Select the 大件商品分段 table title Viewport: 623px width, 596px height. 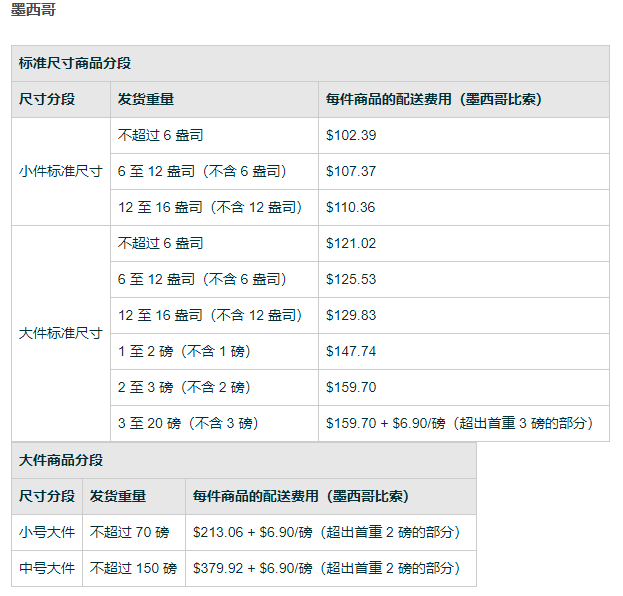point(61,460)
